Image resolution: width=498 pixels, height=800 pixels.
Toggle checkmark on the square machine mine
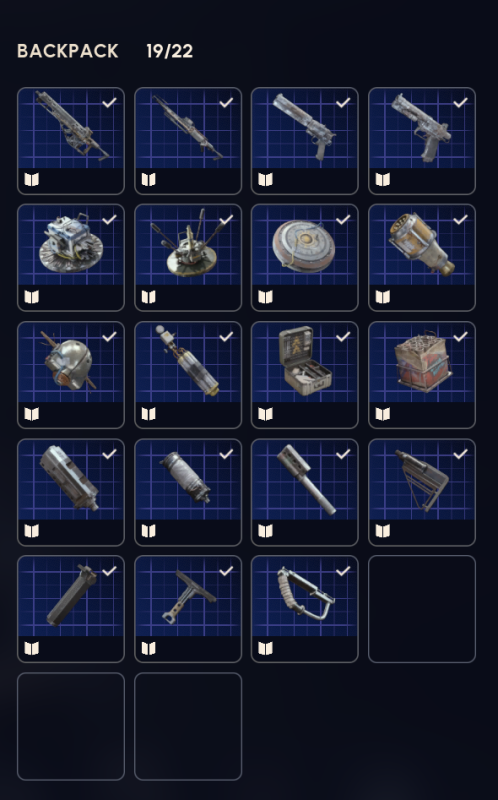point(109,219)
